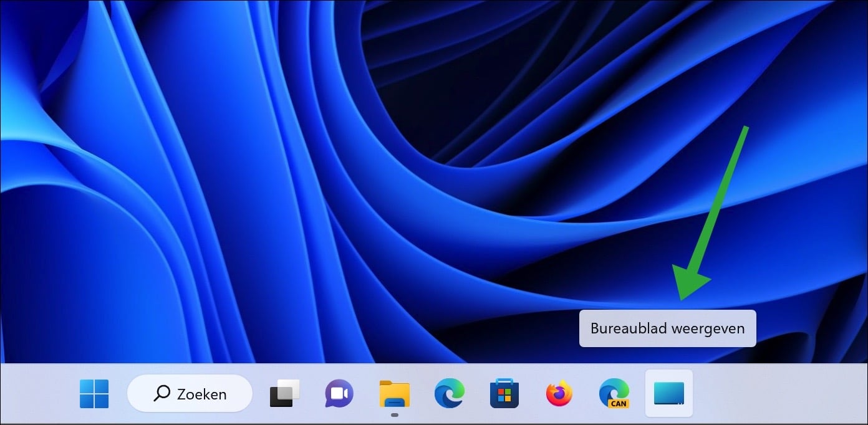Click the CAN badge on Edge Canary

619,403
